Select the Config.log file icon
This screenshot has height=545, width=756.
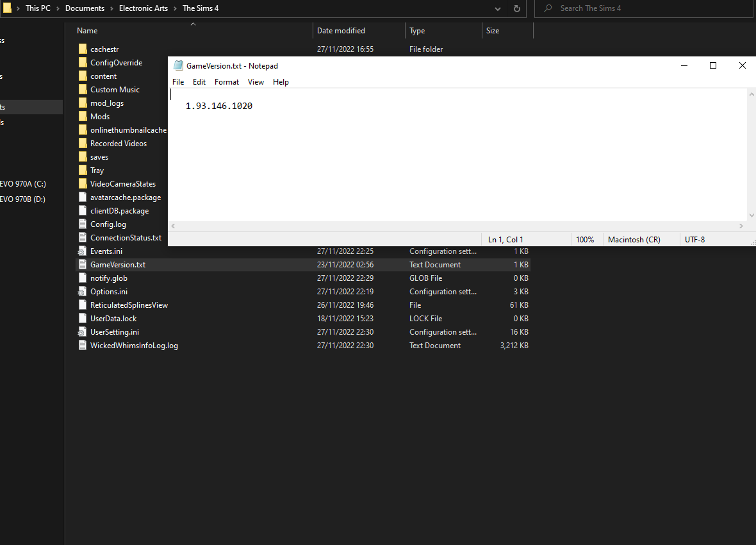pyautogui.click(x=83, y=224)
